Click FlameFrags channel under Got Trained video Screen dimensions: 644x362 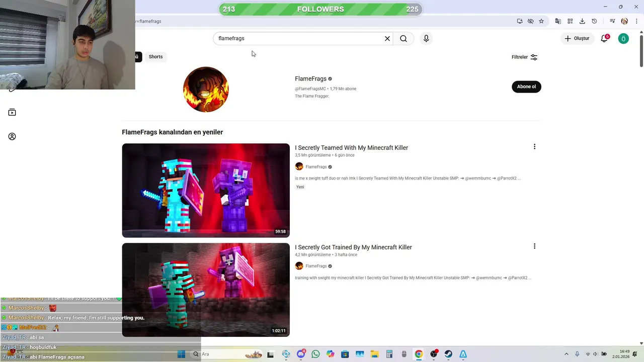(316, 266)
